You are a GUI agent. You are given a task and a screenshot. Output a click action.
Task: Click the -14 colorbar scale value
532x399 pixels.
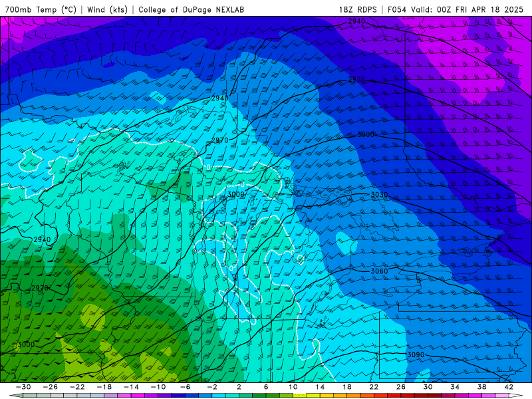click(x=131, y=387)
